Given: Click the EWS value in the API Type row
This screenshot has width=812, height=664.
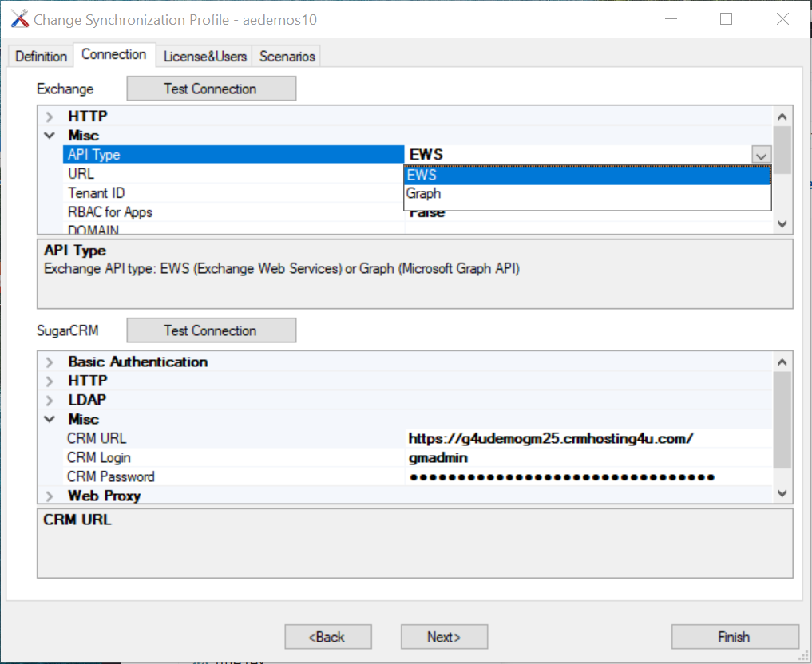Looking at the screenshot, I should [426, 154].
